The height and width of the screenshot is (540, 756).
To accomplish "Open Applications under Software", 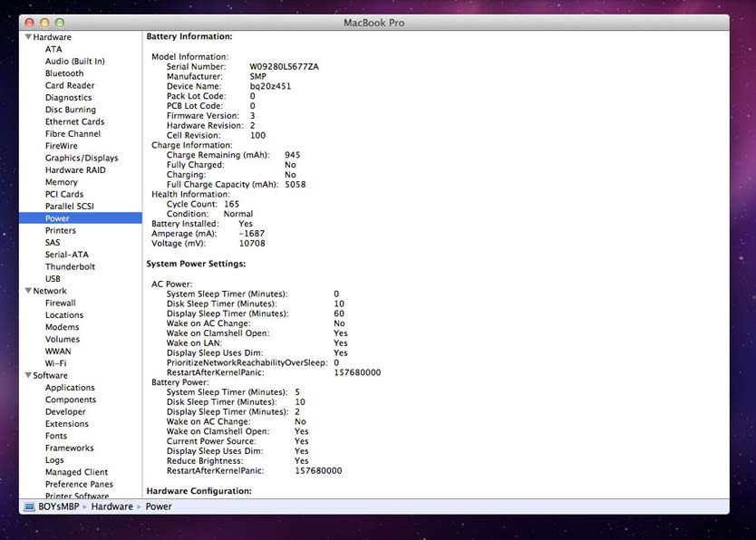I will [x=70, y=387].
